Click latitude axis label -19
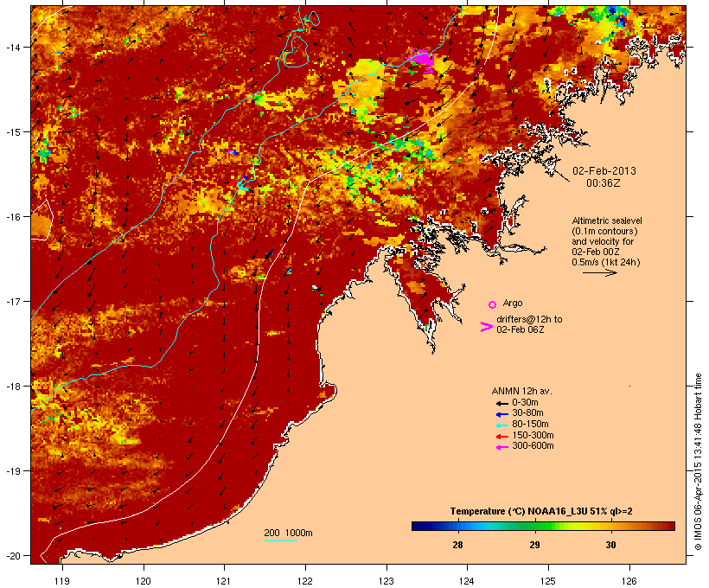 (x=12, y=471)
